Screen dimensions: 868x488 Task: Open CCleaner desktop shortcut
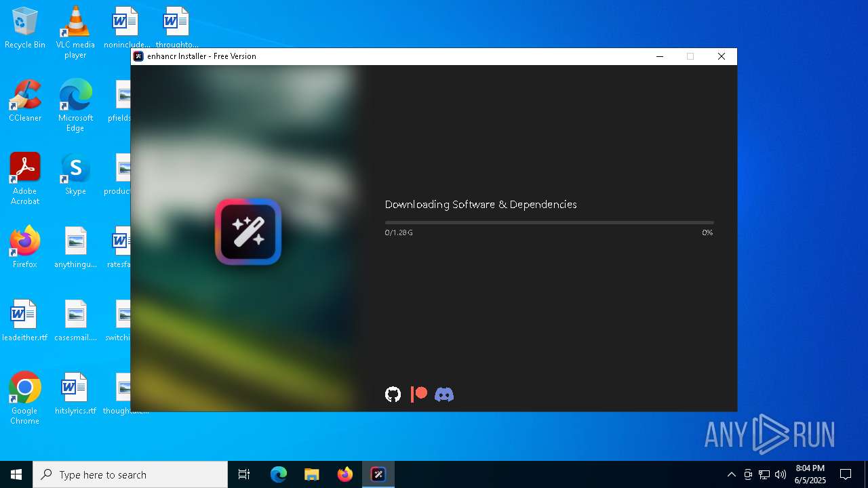[x=25, y=101]
